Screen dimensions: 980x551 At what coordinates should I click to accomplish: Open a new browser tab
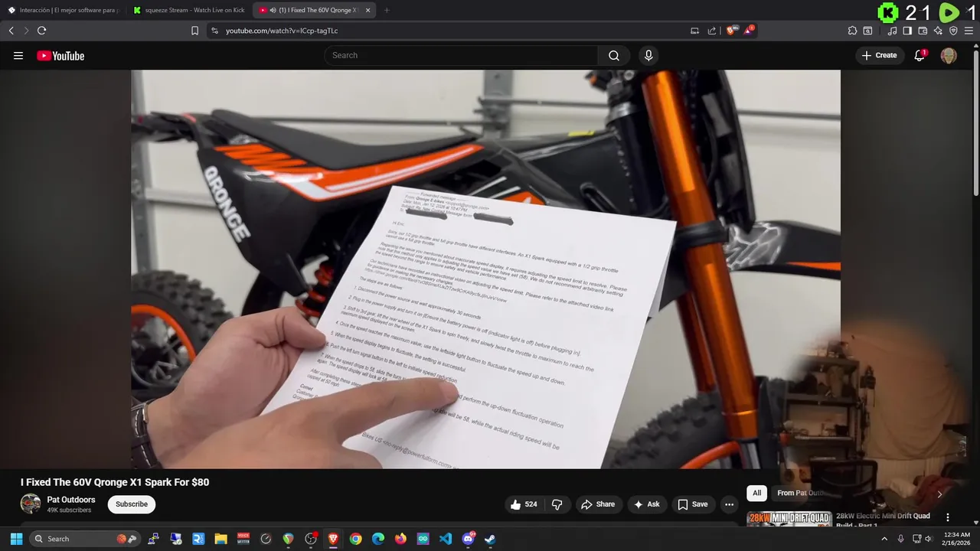pyautogui.click(x=387, y=10)
